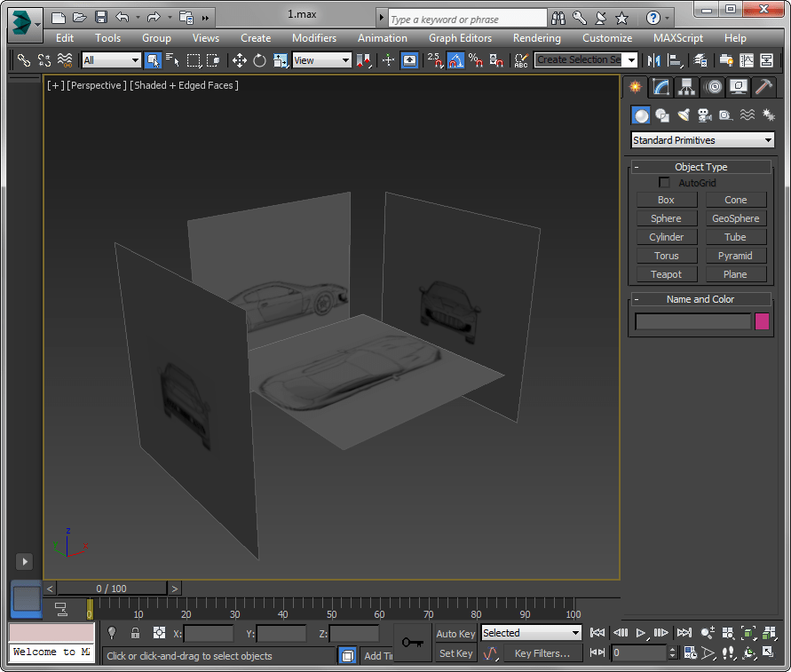The width and height of the screenshot is (791, 672).
Task: Select the Move transform tool
Action: (x=240, y=60)
